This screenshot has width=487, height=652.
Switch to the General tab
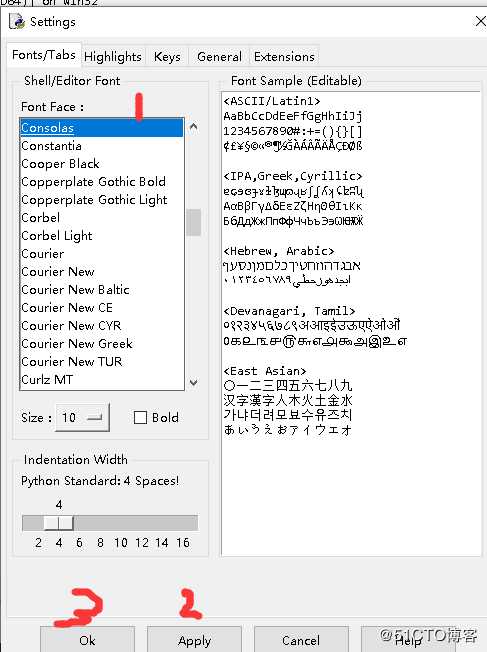[219, 57]
